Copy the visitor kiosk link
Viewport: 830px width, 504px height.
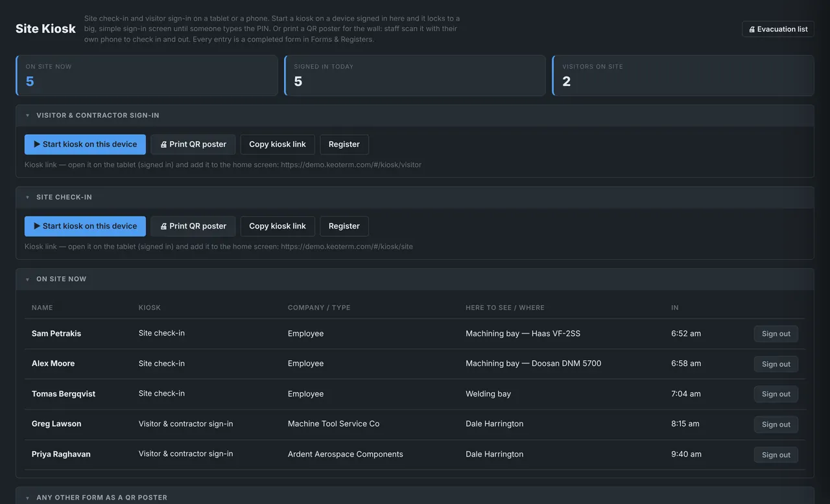278,144
